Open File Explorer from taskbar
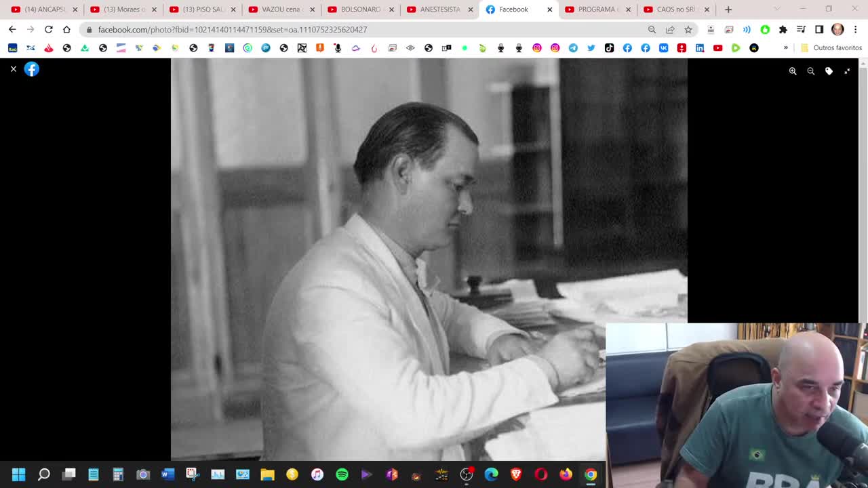 click(x=267, y=474)
